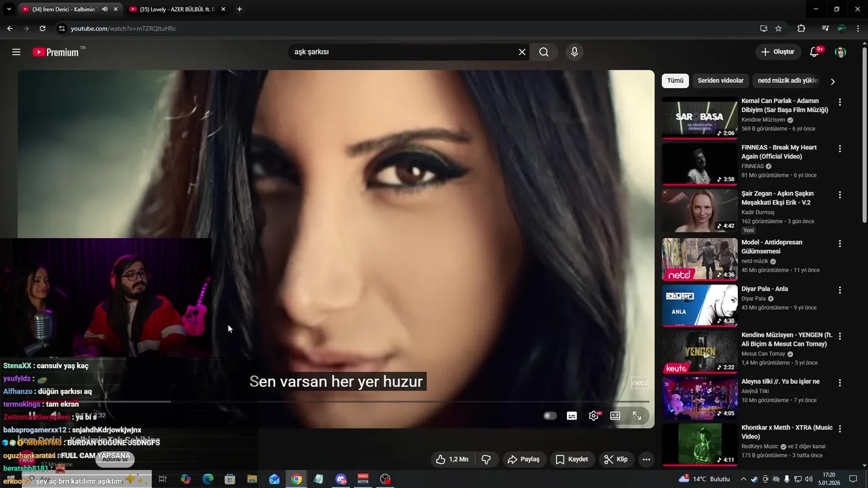Mute the İrem Derici tab audio icon
The height and width of the screenshot is (488, 868).
(x=104, y=9)
